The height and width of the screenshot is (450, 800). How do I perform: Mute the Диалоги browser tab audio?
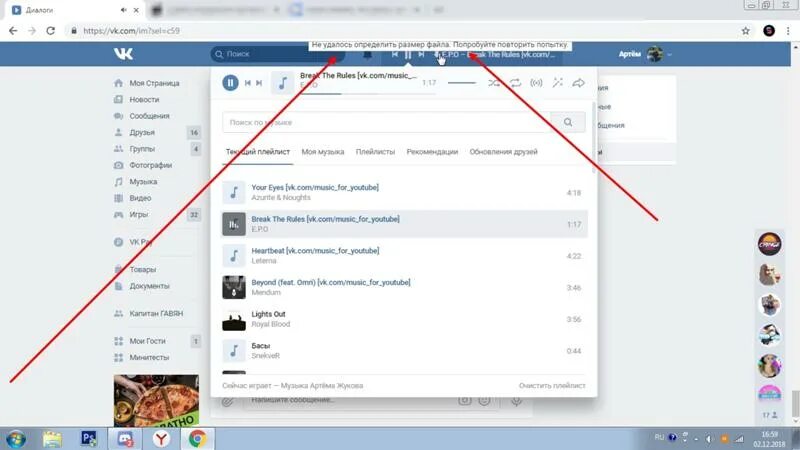tap(123, 10)
